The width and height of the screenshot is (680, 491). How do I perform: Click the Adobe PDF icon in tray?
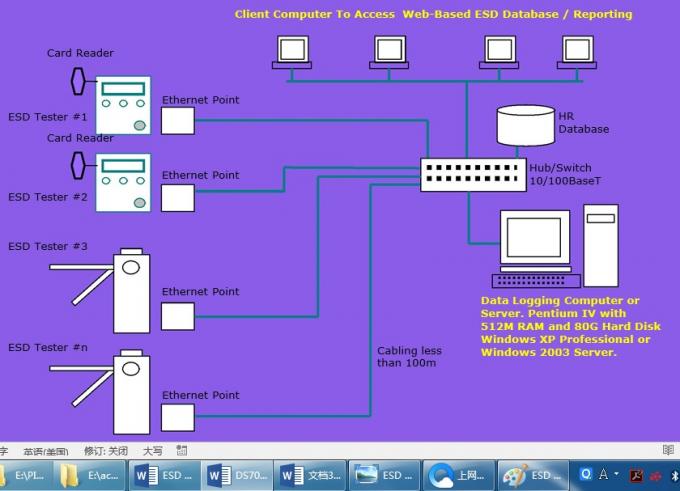tap(637, 475)
